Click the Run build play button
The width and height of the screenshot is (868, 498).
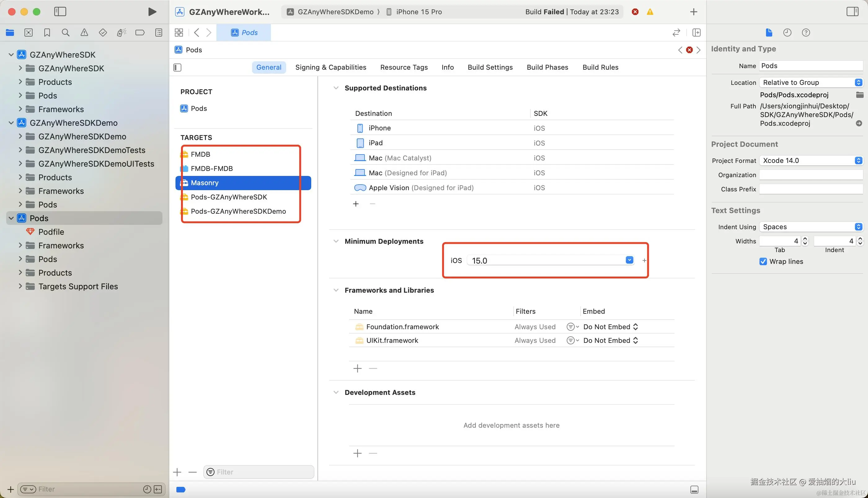pos(152,12)
